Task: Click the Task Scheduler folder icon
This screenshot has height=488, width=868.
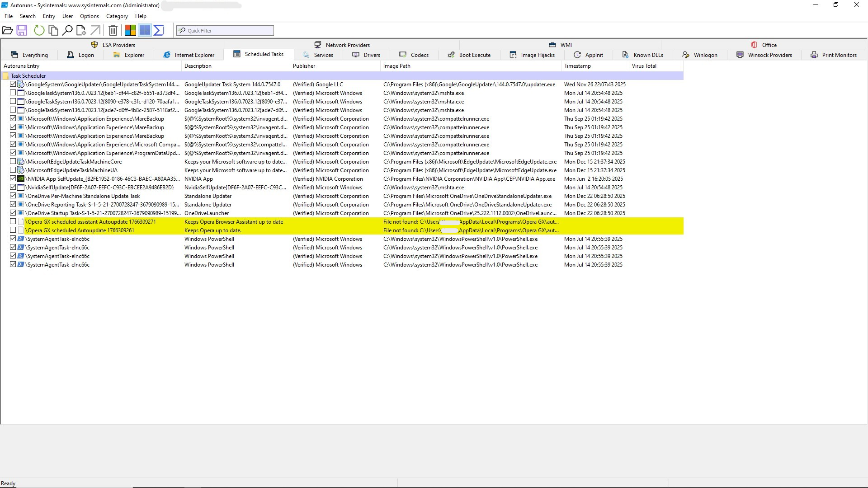Action: tap(6, 76)
